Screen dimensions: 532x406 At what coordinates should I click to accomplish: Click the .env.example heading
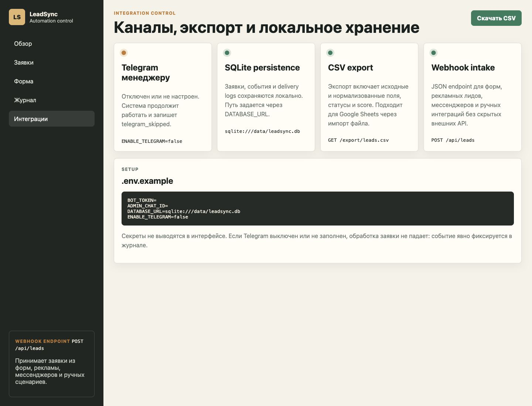[147, 181]
